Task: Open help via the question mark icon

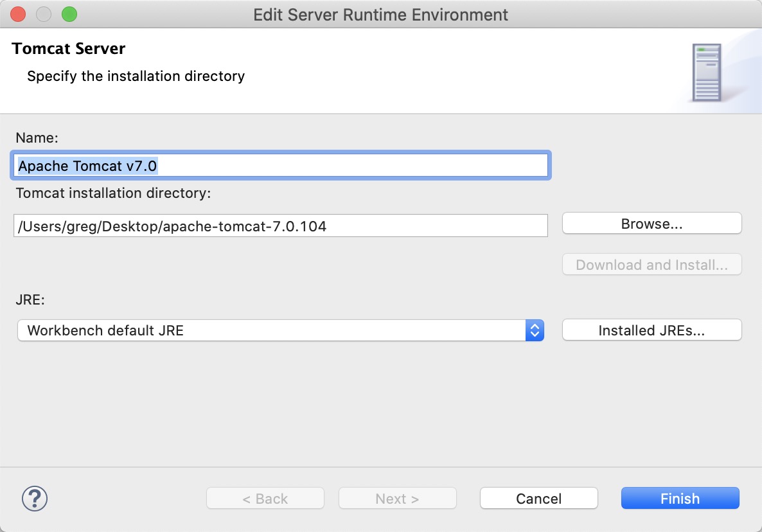Action: point(35,499)
